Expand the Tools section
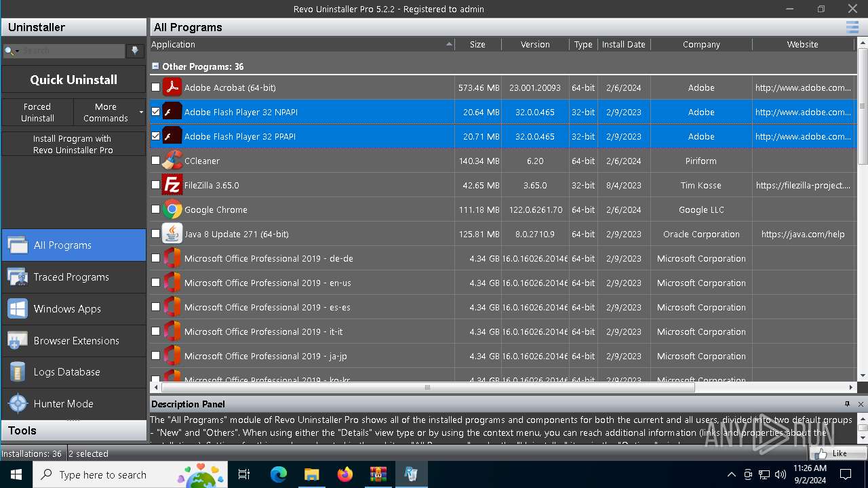The width and height of the screenshot is (868, 488). pyautogui.click(x=73, y=430)
